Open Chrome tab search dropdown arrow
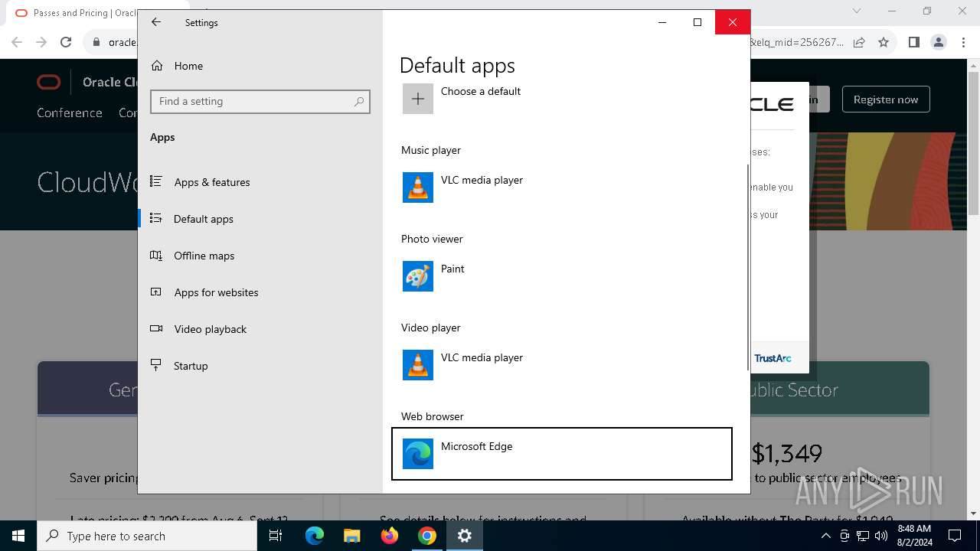Image resolution: width=980 pixels, height=551 pixels. (x=857, y=11)
